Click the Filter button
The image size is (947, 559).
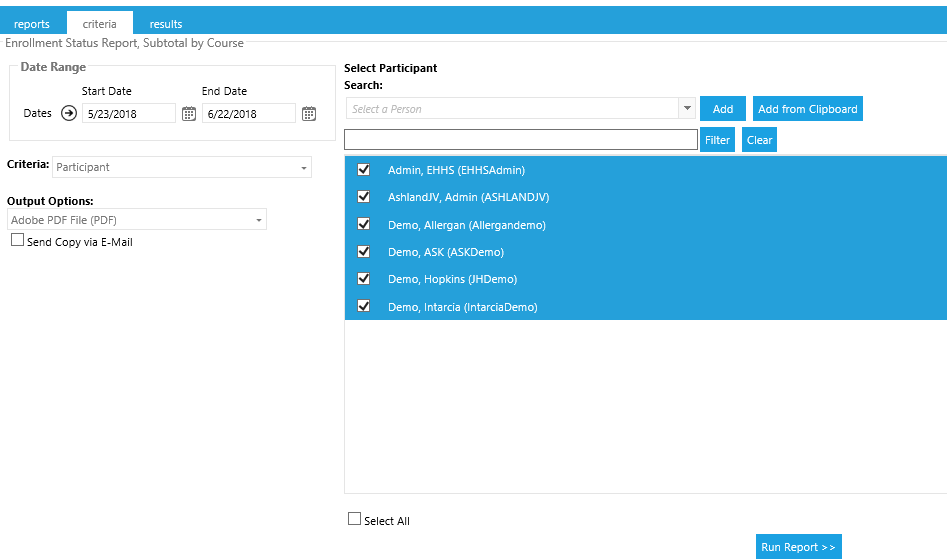(x=717, y=140)
